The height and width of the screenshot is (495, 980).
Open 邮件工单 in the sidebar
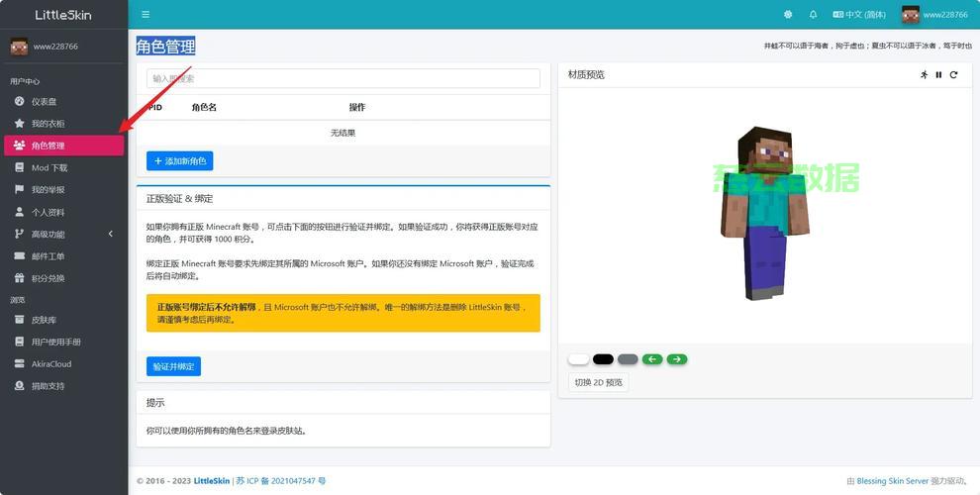point(63,256)
